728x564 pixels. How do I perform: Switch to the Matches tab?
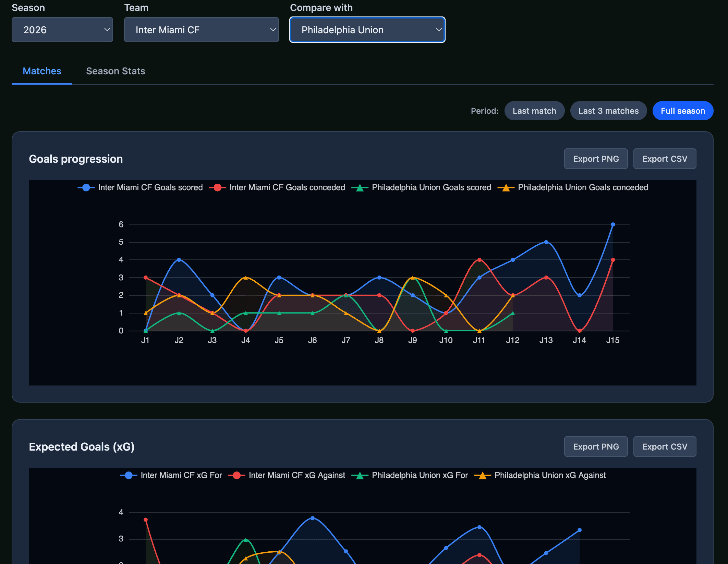click(x=42, y=71)
